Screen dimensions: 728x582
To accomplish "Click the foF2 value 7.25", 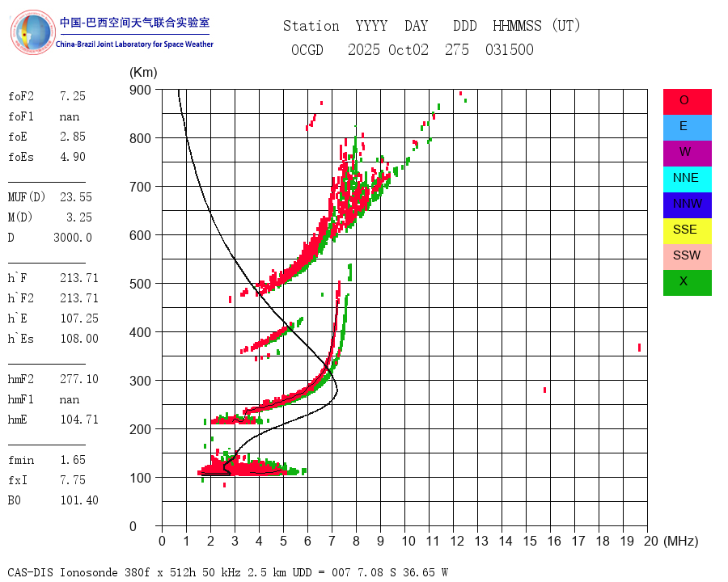I will click(73, 96).
